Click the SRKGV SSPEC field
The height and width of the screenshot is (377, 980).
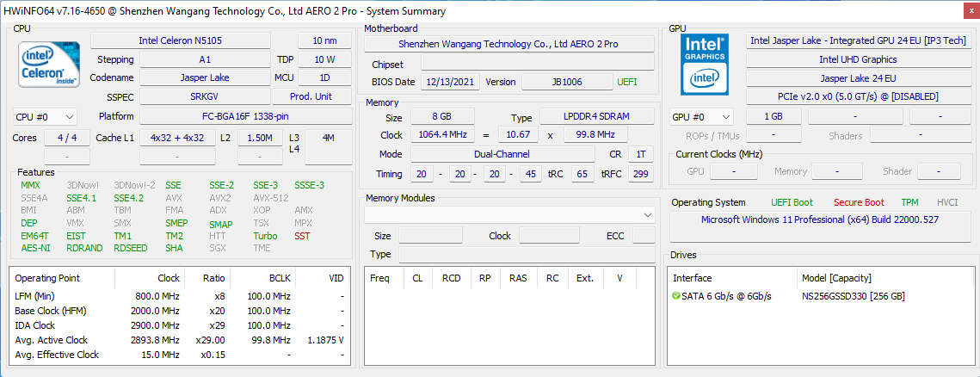[205, 97]
